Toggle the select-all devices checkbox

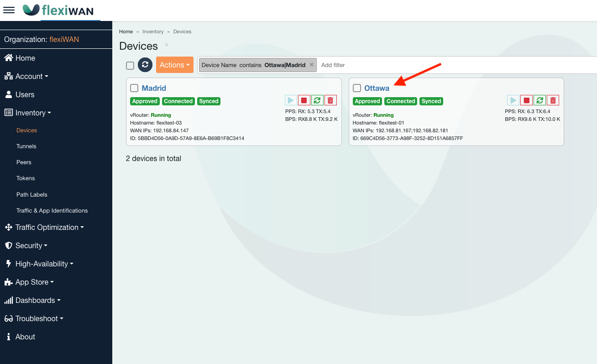[x=130, y=65]
